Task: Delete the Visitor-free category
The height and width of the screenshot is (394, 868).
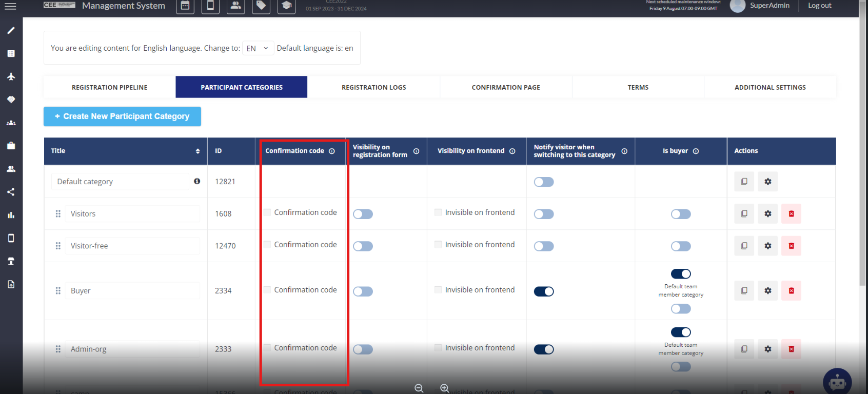Action: pos(791,246)
